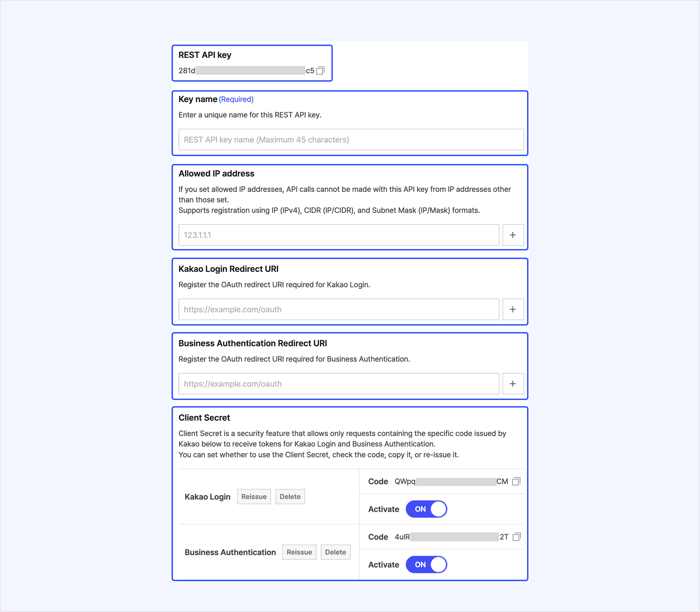Add a Business Authentication Redirect URI

[x=513, y=384]
